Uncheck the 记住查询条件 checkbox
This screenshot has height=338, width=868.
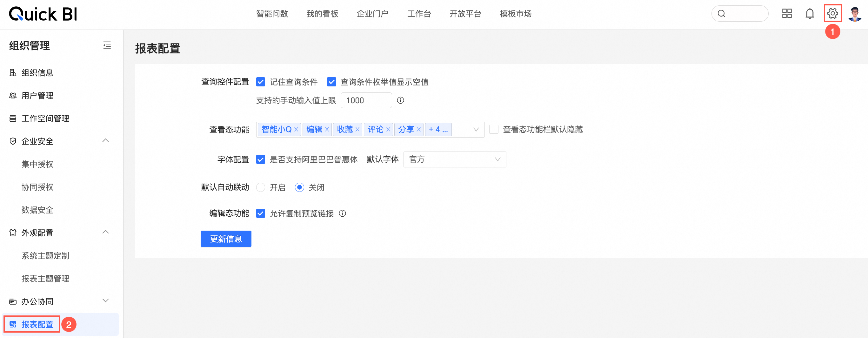click(260, 82)
